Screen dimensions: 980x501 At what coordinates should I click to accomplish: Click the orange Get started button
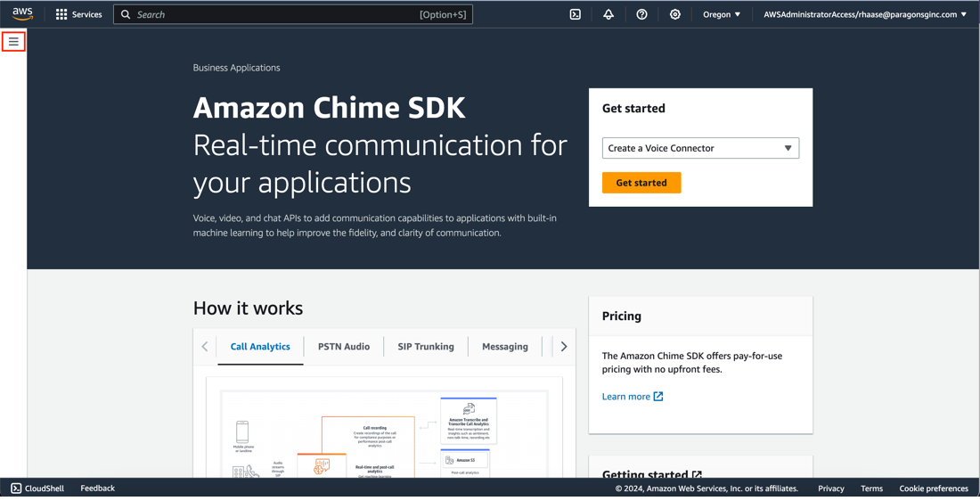pos(641,183)
